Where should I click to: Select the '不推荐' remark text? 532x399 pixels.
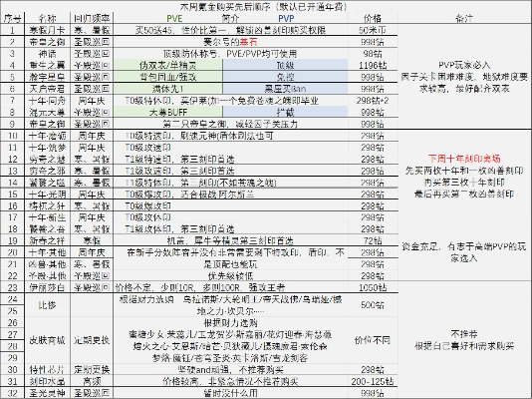(x=464, y=334)
